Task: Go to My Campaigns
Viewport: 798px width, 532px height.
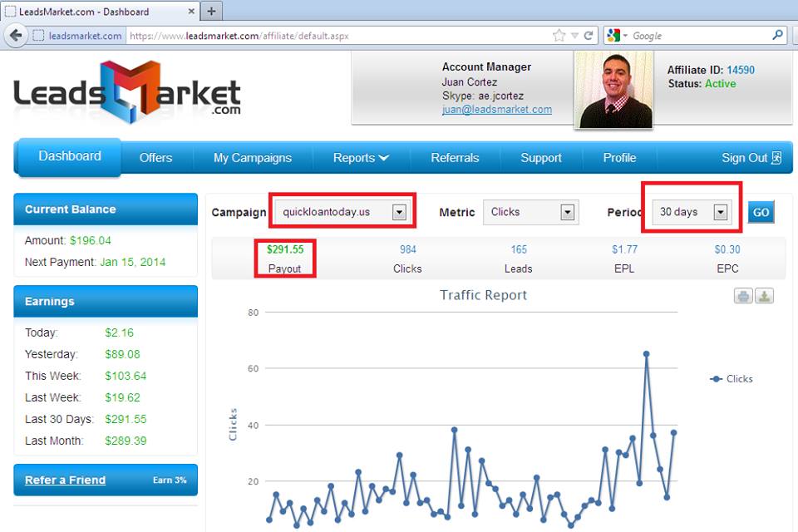Action: 253,158
